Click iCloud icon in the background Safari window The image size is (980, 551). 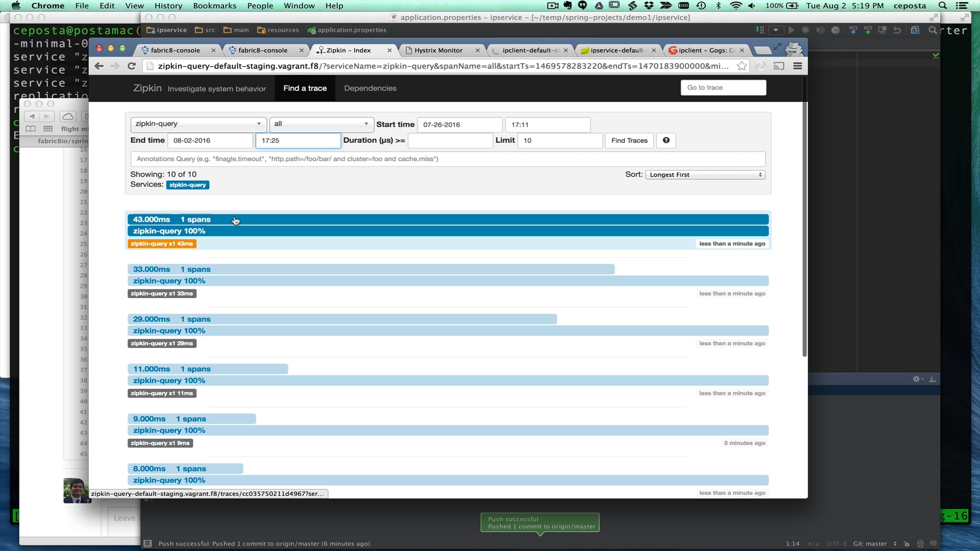[x=68, y=117]
